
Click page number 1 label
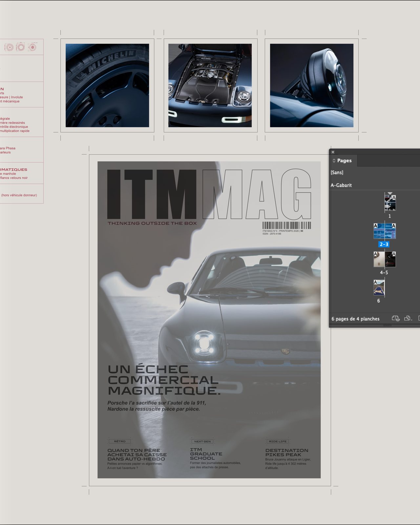[x=390, y=216]
